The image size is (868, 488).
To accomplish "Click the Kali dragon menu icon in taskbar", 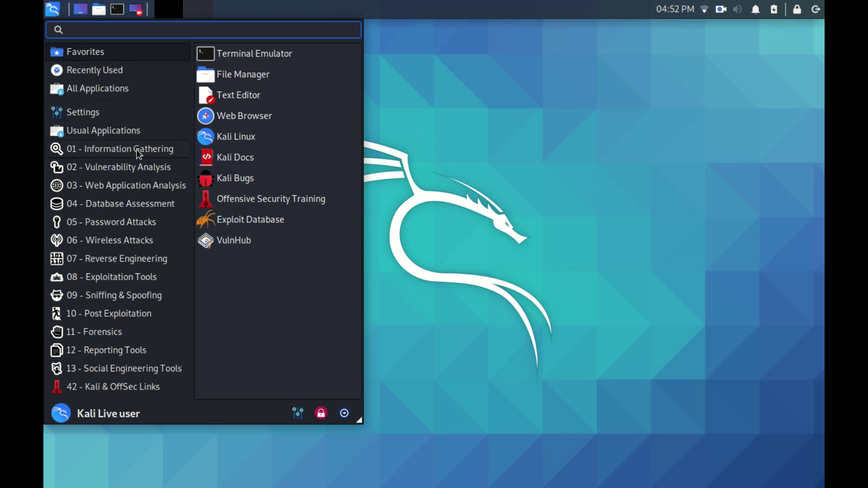I will (x=52, y=9).
